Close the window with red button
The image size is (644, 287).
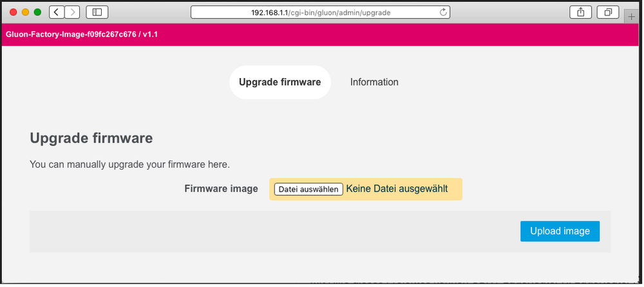click(x=13, y=12)
